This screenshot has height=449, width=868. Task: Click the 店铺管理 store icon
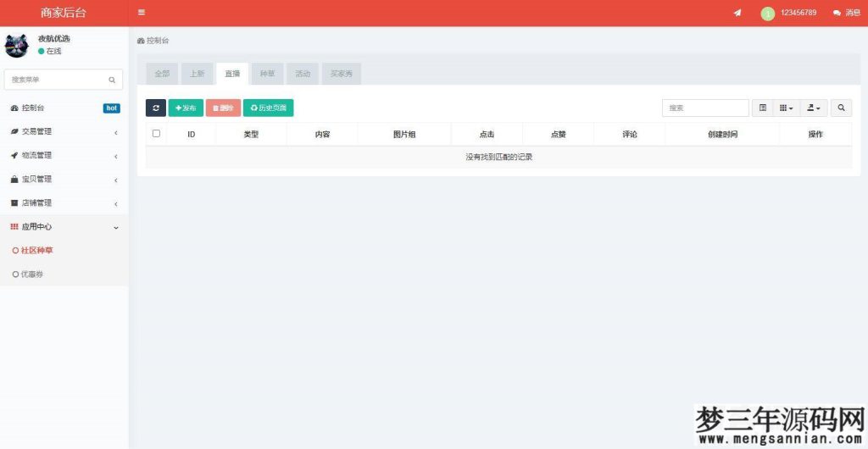(x=14, y=203)
